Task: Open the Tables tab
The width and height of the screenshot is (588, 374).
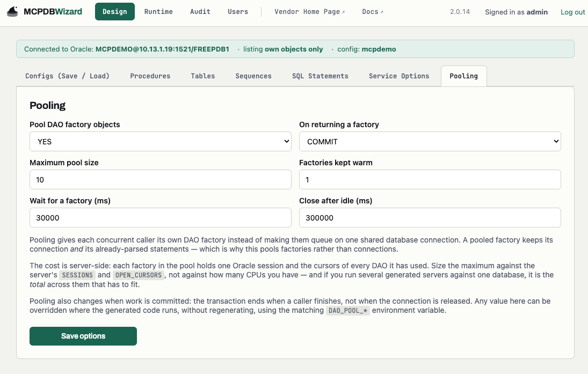Action: pyautogui.click(x=202, y=76)
